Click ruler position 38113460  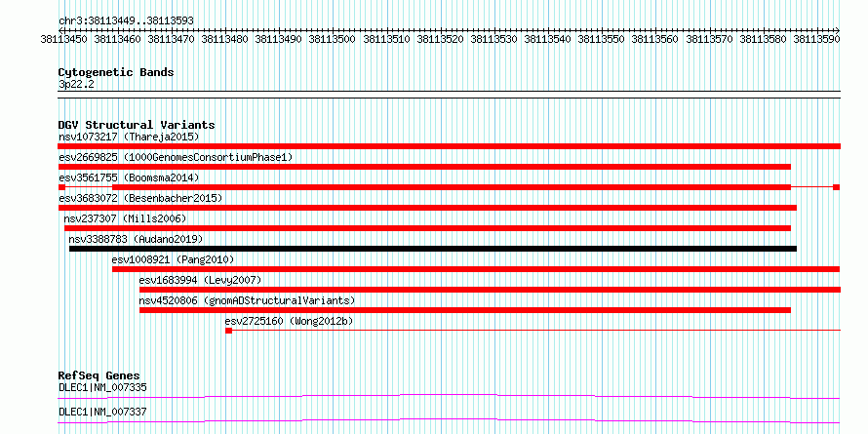pos(117,39)
